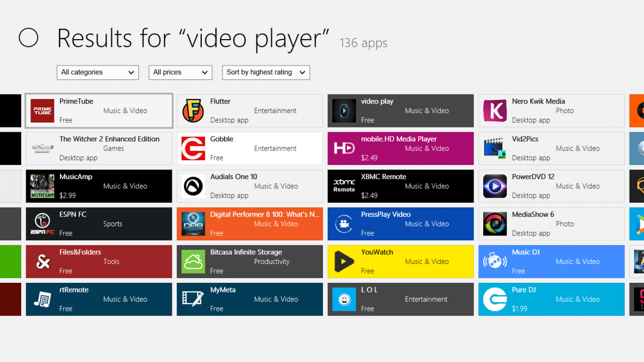Select The Witcher 2 Enhanced Edition title
Screen dimensions: 644x362
110,139
